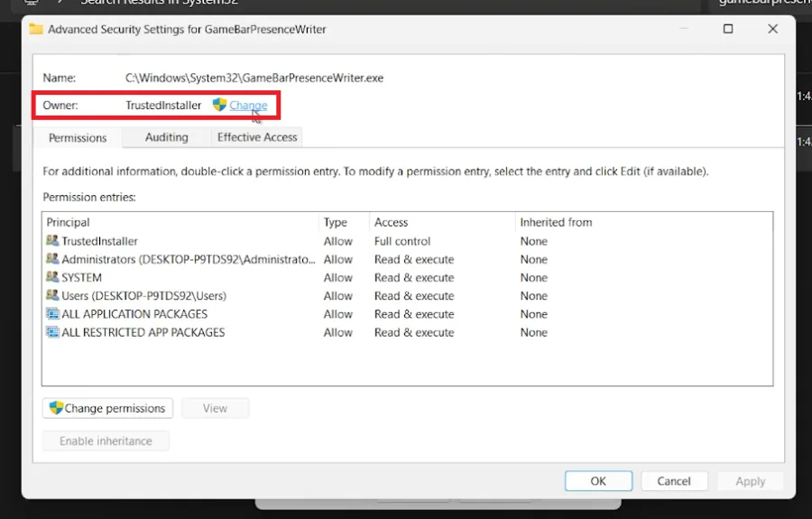812x519 pixels.
Task: Click the folder icon in the dialog title bar
Action: click(36, 29)
